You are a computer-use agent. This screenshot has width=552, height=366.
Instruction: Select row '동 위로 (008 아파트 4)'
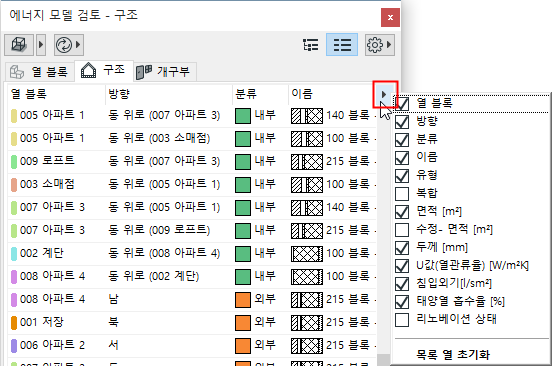192,253
